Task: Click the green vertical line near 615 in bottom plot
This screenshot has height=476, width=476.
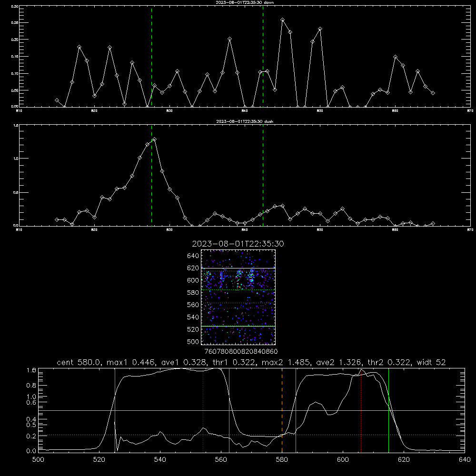Action: point(388,410)
